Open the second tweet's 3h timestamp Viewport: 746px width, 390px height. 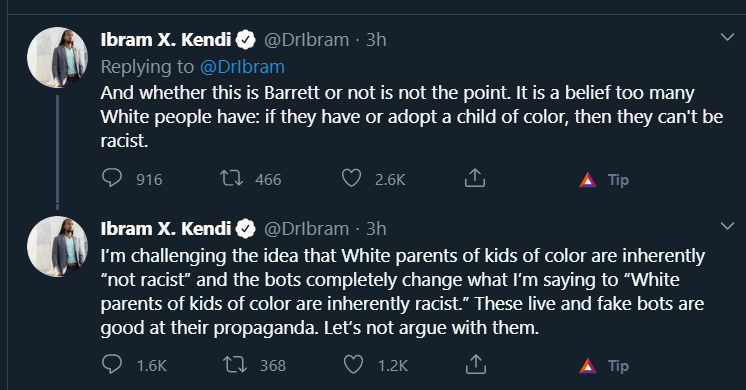point(376,229)
